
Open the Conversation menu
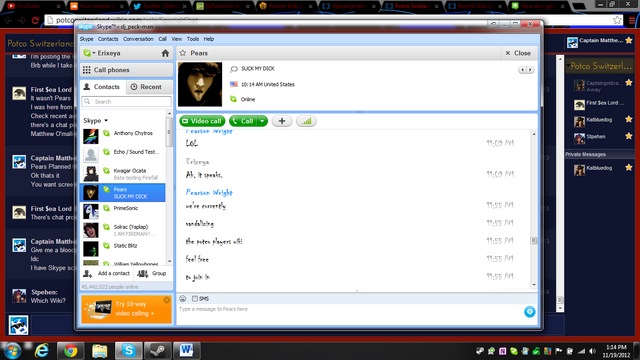point(138,39)
